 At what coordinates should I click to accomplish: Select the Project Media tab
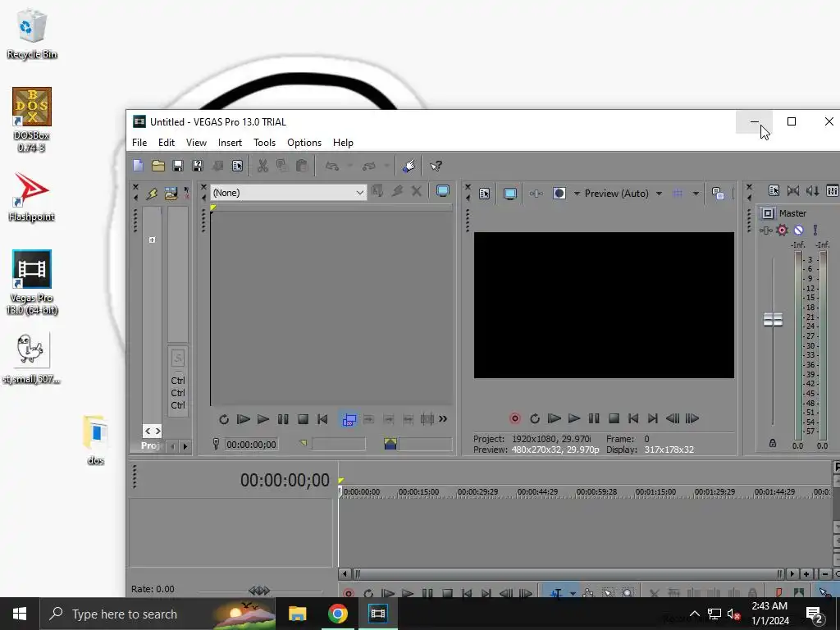point(151,445)
